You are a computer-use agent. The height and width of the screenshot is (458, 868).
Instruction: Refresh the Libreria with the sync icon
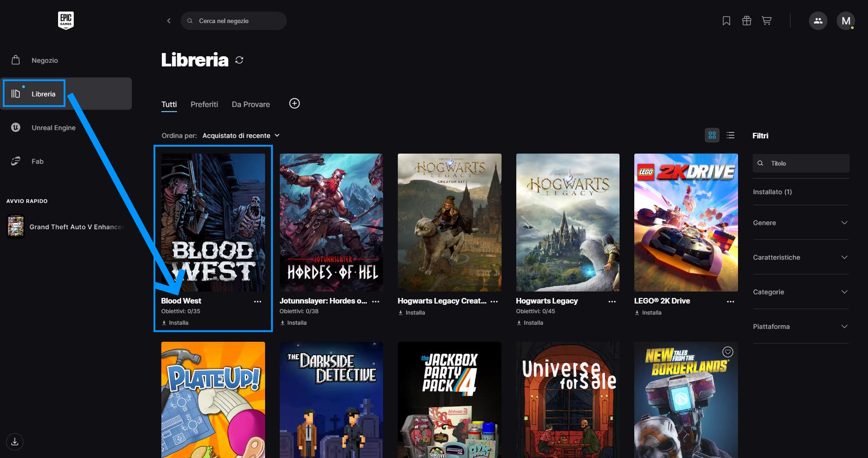[239, 60]
